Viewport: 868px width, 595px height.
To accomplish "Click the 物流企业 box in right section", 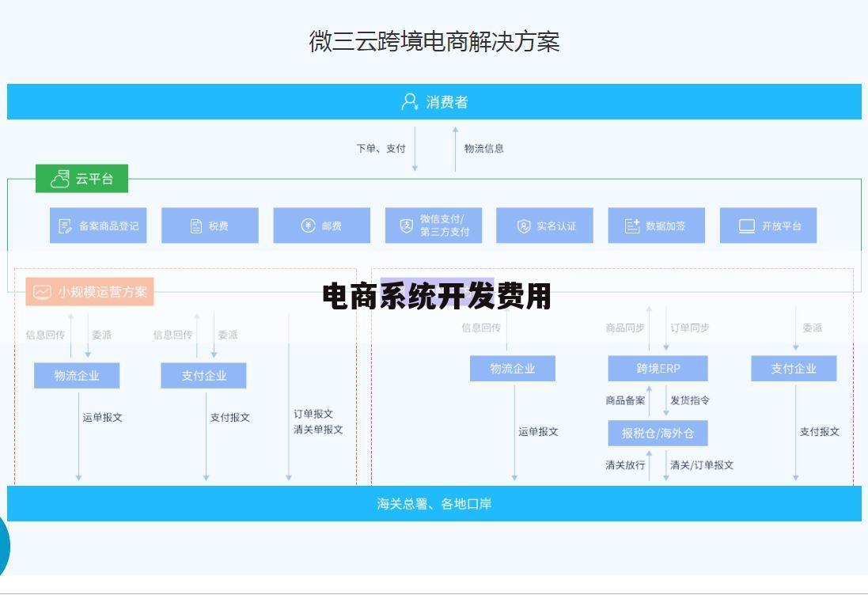I will point(514,368).
